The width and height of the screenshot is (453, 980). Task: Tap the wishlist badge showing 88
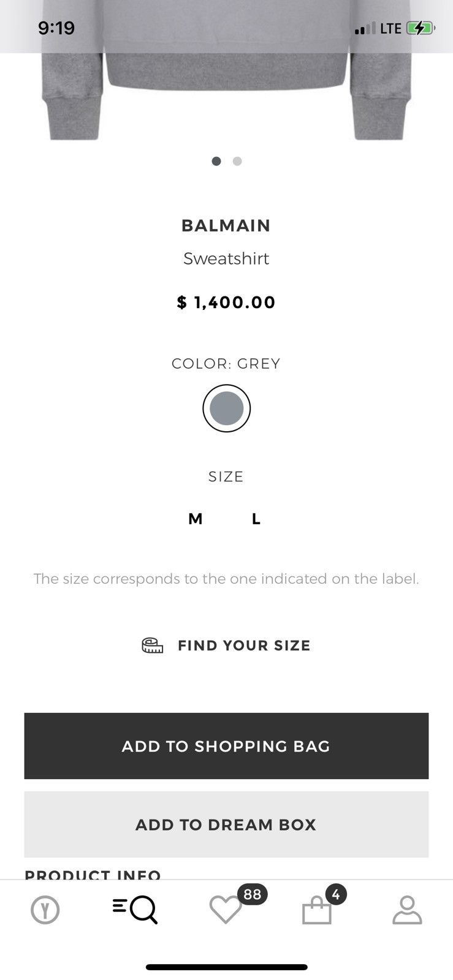(252, 895)
